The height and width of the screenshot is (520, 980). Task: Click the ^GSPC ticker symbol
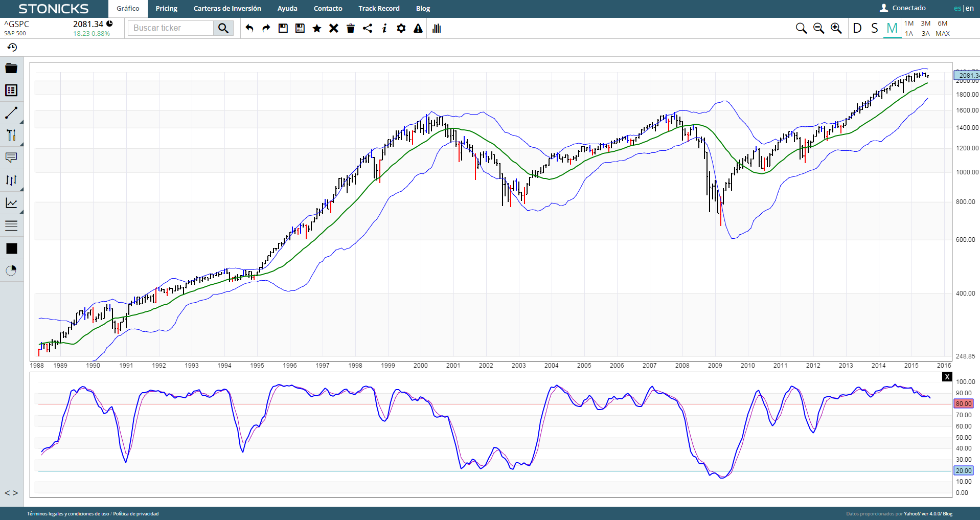coord(17,24)
